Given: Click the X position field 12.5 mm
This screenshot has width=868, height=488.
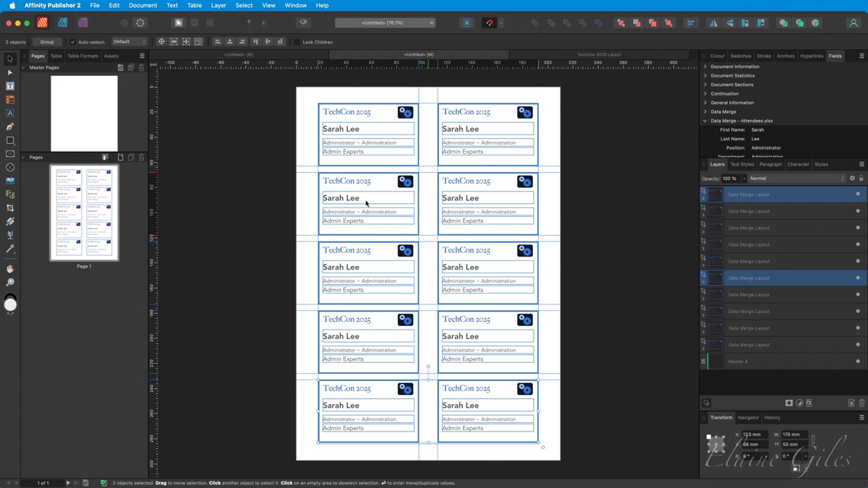Looking at the screenshot, I should 754,435.
